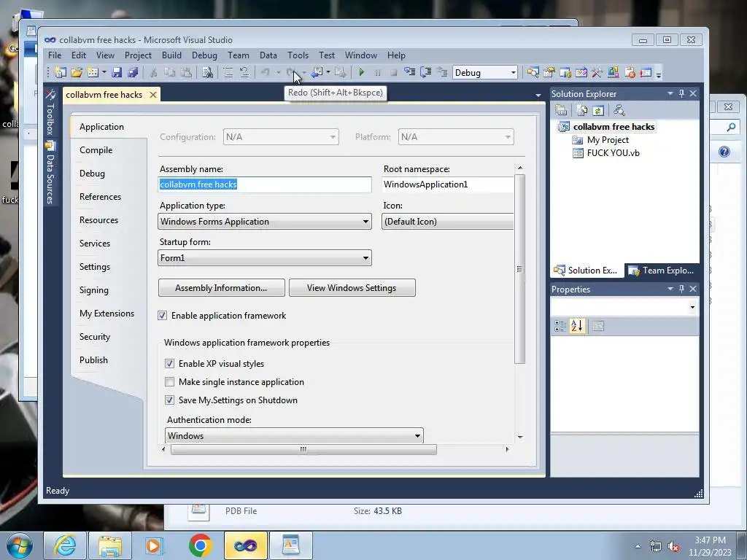The width and height of the screenshot is (747, 560).
Task: Click the Paste clipboard icon
Action: pos(186,72)
